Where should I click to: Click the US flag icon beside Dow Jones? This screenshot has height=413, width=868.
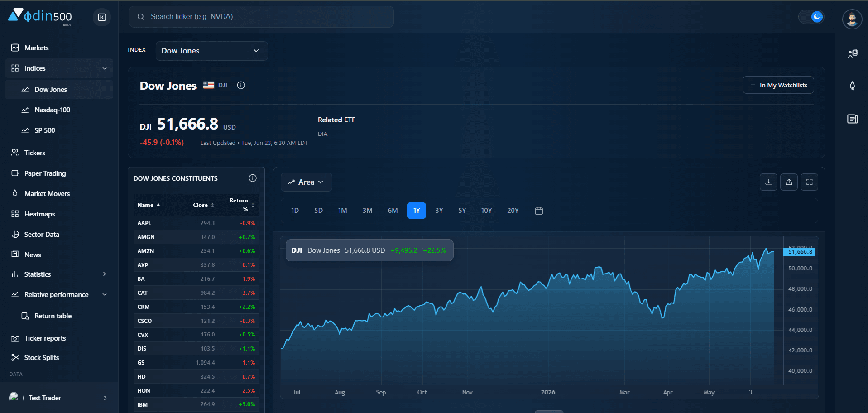point(208,85)
